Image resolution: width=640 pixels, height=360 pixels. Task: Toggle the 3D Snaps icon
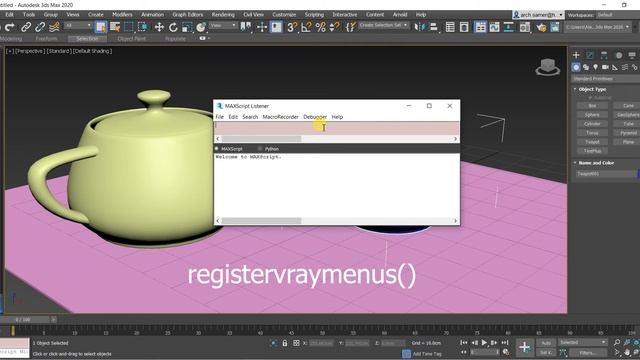point(292,27)
